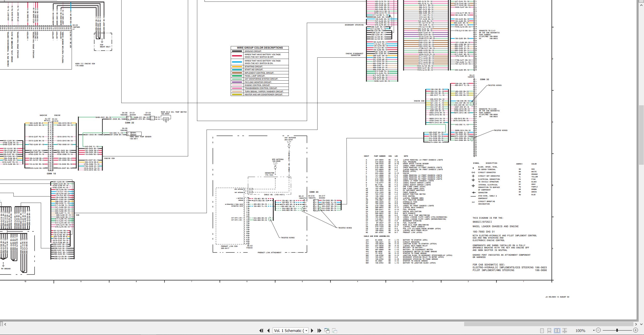
Task: Click the VHF ANTENNA label
Action: point(290,138)
